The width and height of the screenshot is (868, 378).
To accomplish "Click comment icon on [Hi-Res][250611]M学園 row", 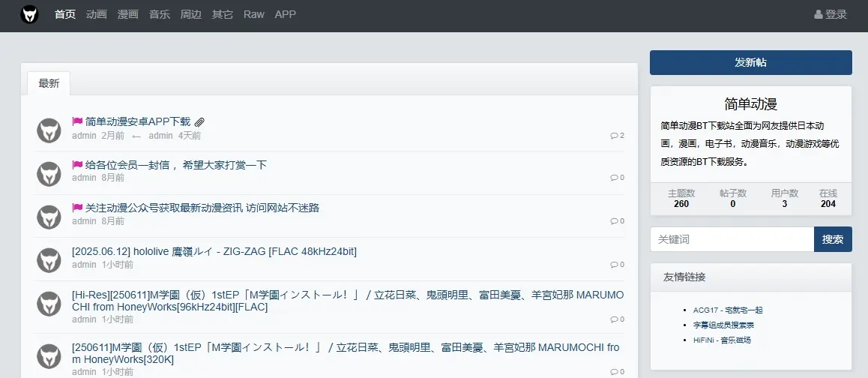I will tap(614, 319).
